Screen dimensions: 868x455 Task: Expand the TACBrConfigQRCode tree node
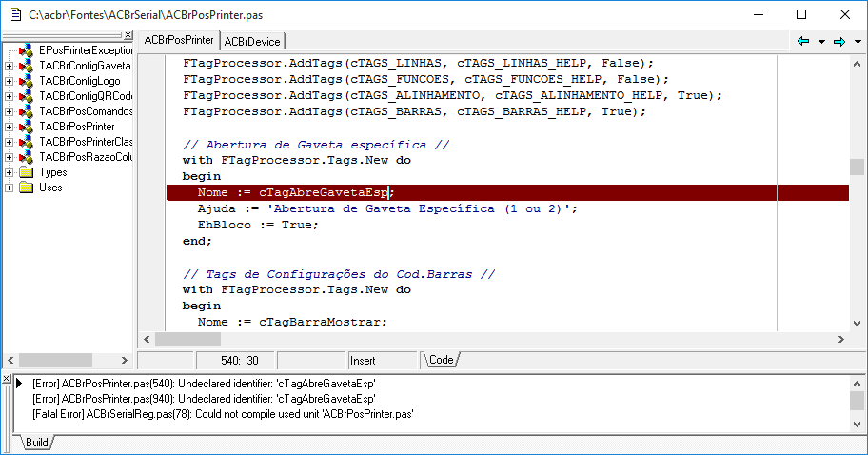(x=9, y=96)
